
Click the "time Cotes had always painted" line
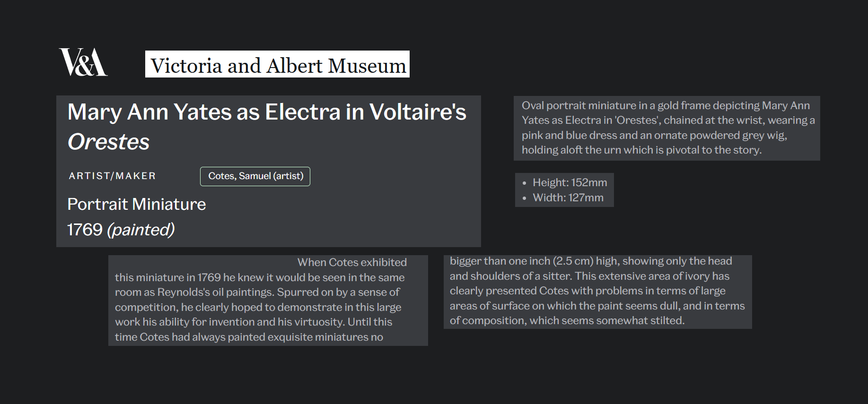(x=249, y=337)
